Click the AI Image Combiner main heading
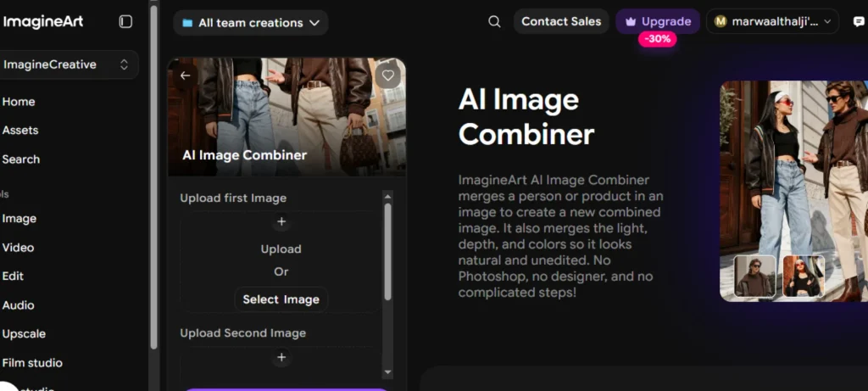The height and width of the screenshot is (391, 868). pyautogui.click(x=526, y=117)
